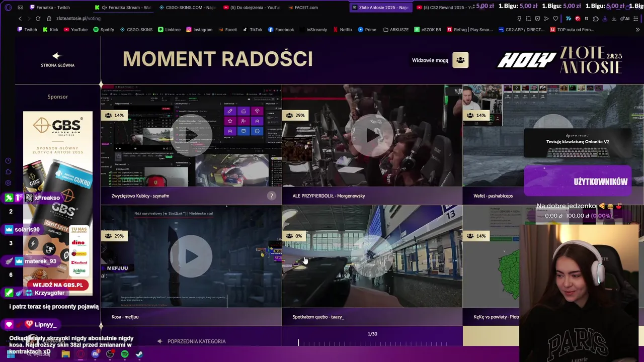Open the workspaces icon next to Opera menu
The image size is (644, 362).
pyautogui.click(x=20, y=8)
